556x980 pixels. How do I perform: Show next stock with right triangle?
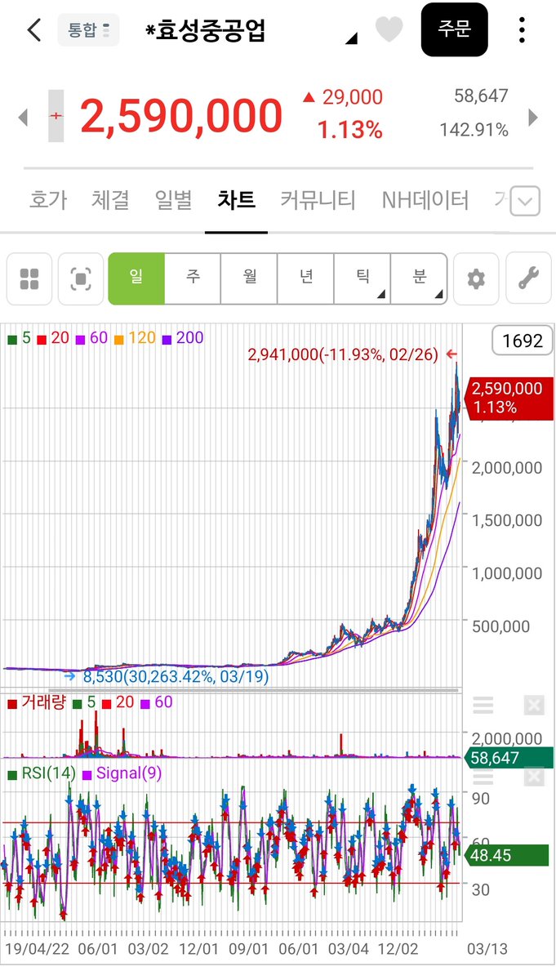[x=533, y=117]
